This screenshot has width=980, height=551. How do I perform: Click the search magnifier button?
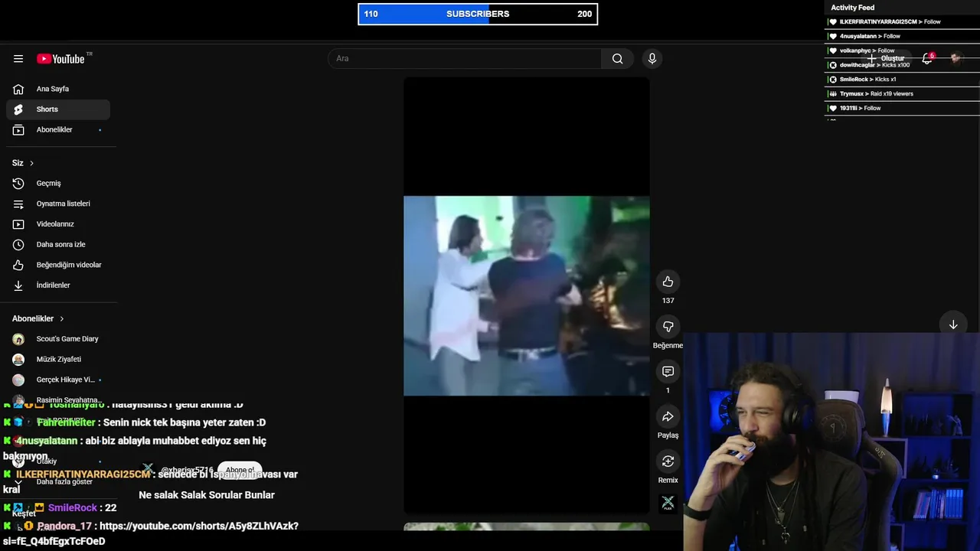click(617, 59)
